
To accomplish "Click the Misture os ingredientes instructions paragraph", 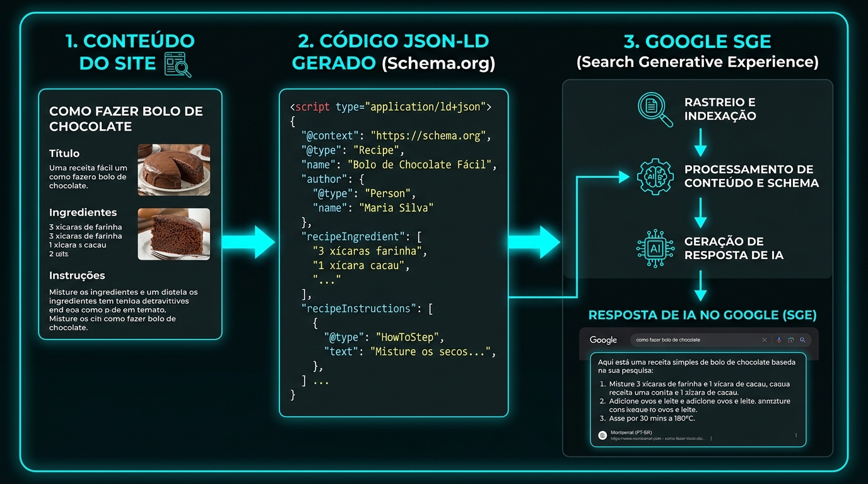I will [x=124, y=309].
